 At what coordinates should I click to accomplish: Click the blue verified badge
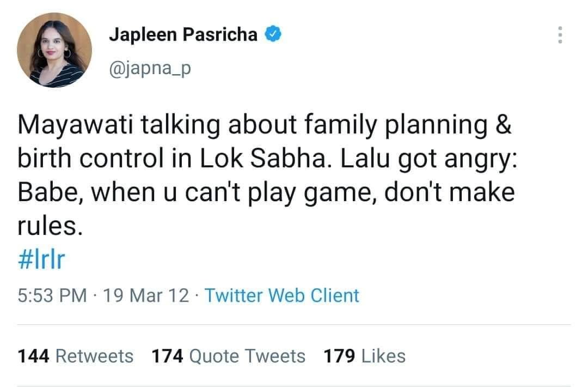pos(272,35)
